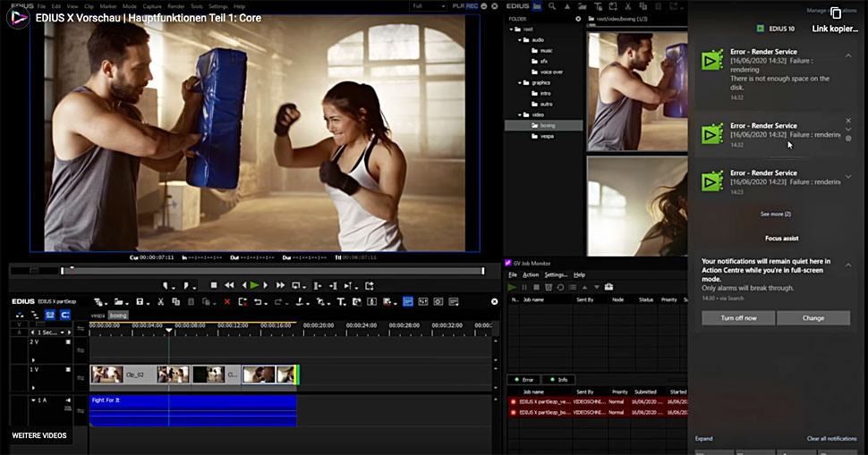Click the Start job icon in GV Job Monitor
This screenshot has width=868, height=455.
point(512,287)
